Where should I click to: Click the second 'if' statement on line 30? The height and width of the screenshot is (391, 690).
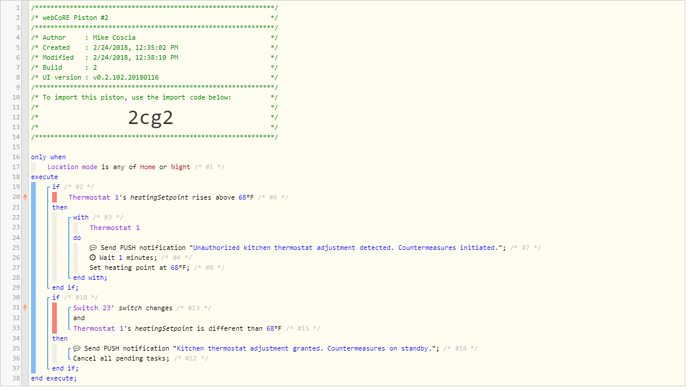pyautogui.click(x=56, y=298)
